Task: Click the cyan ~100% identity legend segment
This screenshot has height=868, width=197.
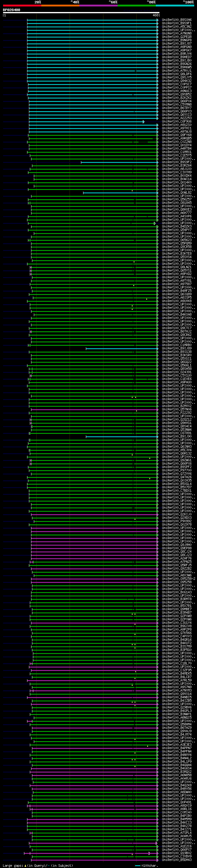Action: tap(175, 6)
